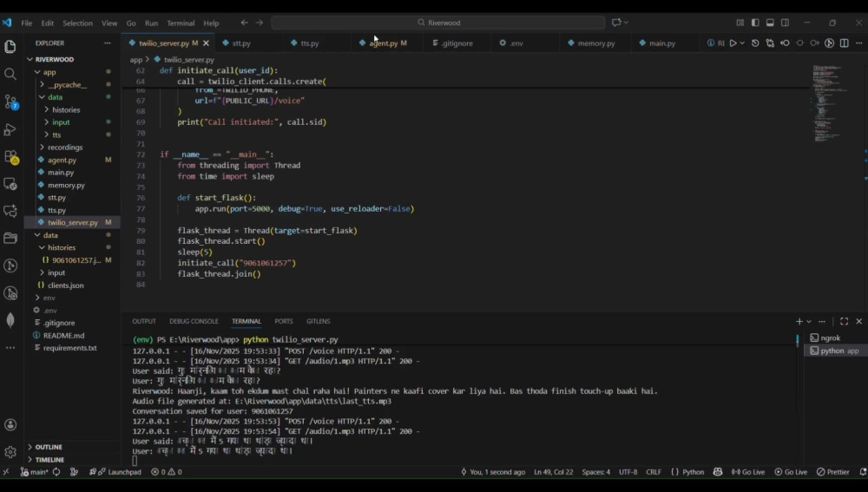Open Explorer views and more actions ellipsis

coord(108,43)
